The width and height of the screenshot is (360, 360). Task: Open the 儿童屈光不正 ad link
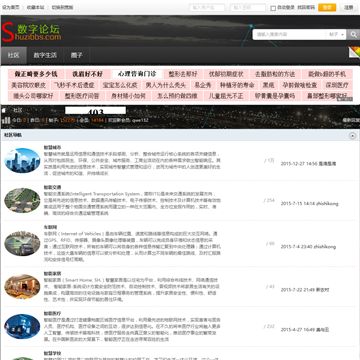click(x=226, y=96)
